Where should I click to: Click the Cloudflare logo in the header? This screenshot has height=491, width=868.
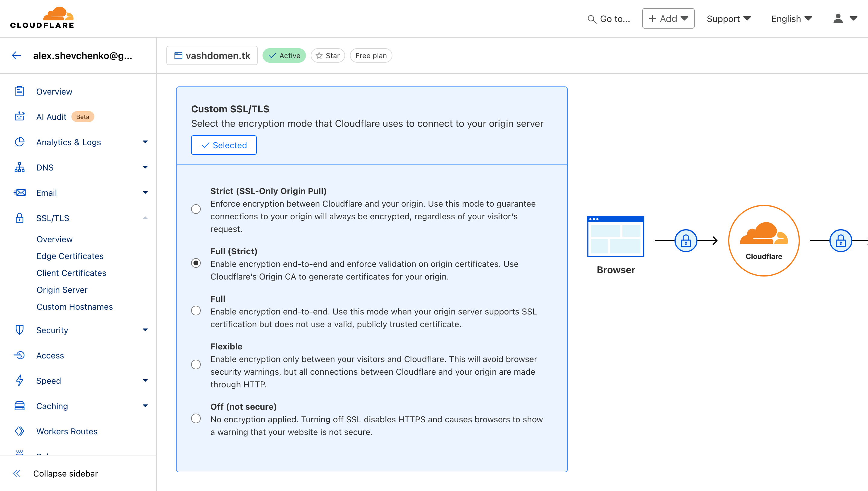pos(42,17)
